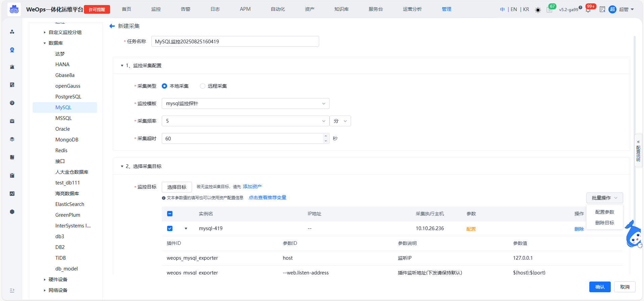Click the WeOps owl logo
Image resolution: width=644 pixels, height=301 pixels.
coord(14,9)
